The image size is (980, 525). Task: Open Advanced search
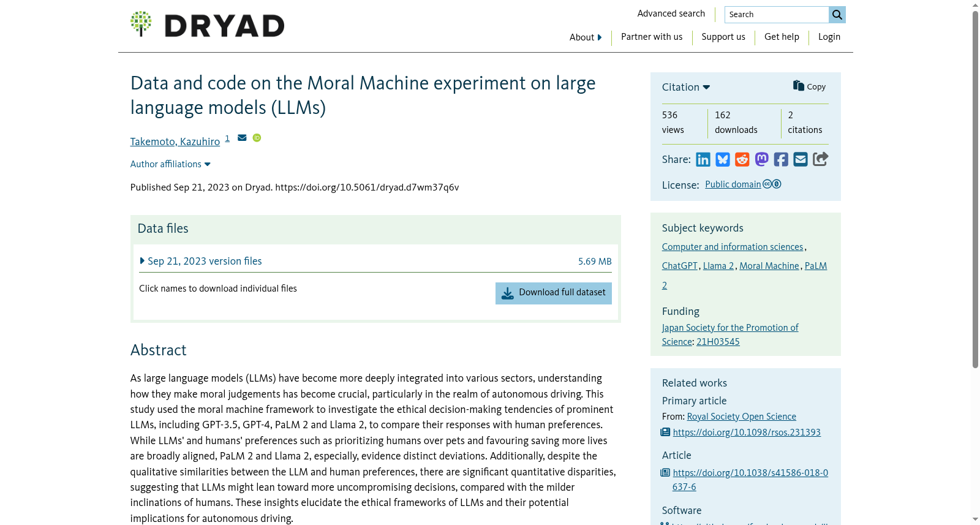tap(671, 13)
